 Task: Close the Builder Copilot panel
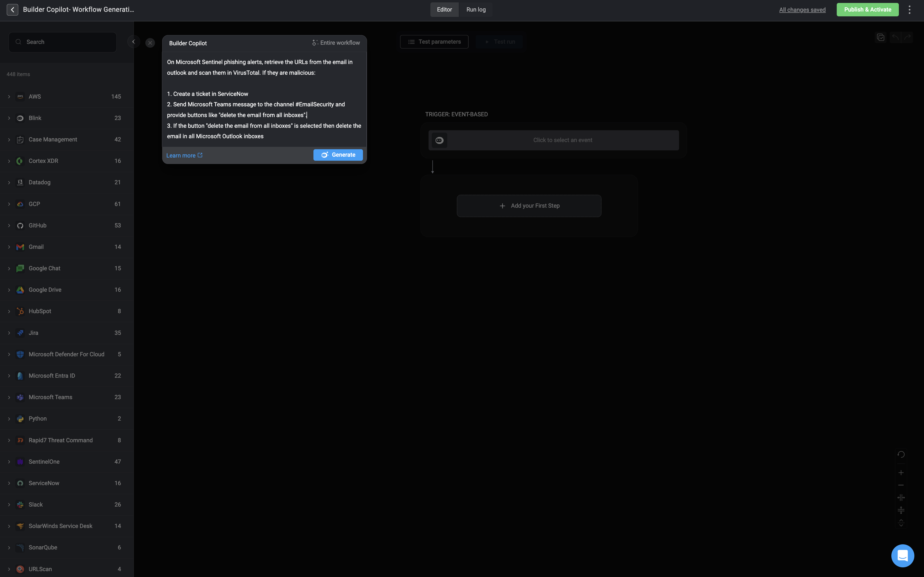[x=150, y=43]
